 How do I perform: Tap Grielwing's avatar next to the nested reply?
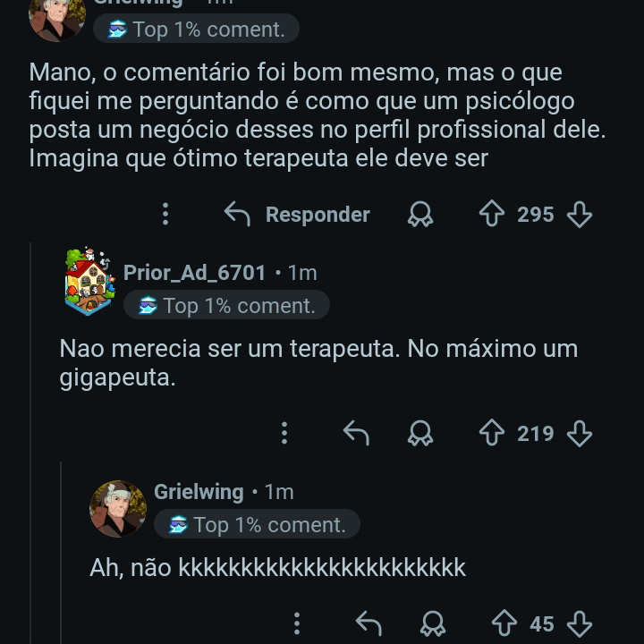118,508
